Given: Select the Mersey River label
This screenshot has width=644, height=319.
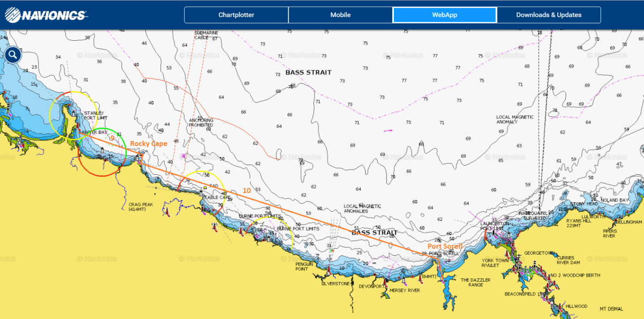Looking at the screenshot, I should tap(405, 290).
